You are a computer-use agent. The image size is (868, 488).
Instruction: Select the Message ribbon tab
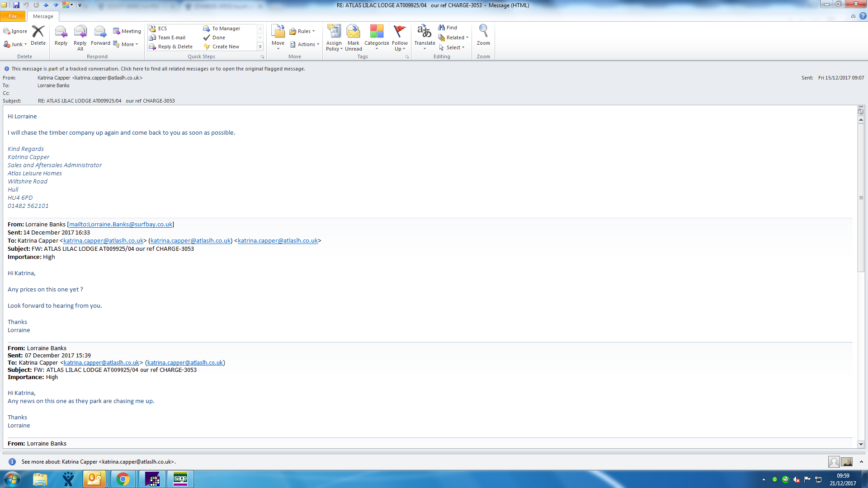coord(43,16)
